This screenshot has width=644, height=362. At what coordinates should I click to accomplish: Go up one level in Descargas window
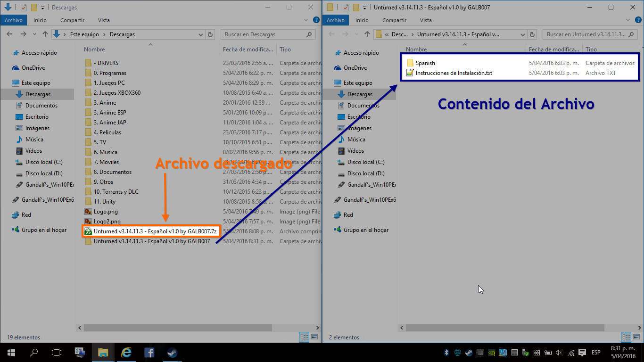click(x=45, y=34)
